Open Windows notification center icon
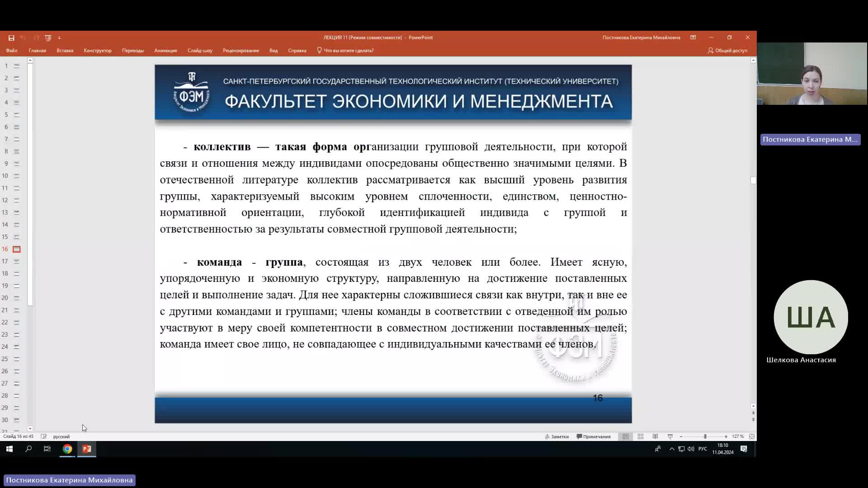 click(744, 449)
